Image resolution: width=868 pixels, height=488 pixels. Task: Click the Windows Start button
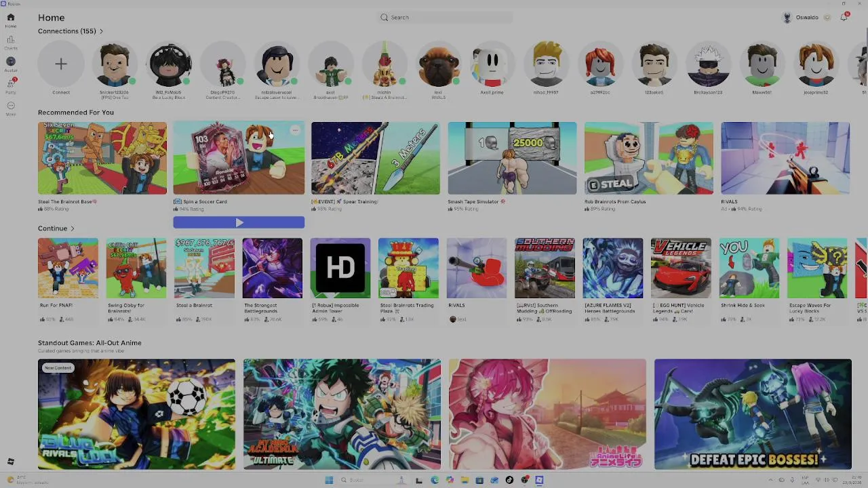click(x=329, y=480)
